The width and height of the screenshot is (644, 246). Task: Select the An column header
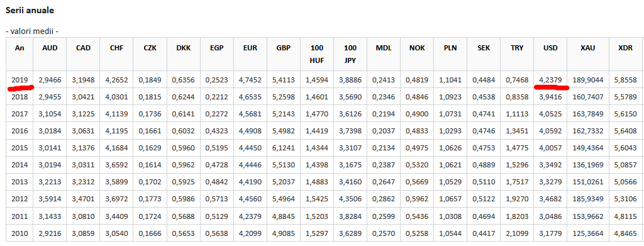pyautogui.click(x=19, y=48)
